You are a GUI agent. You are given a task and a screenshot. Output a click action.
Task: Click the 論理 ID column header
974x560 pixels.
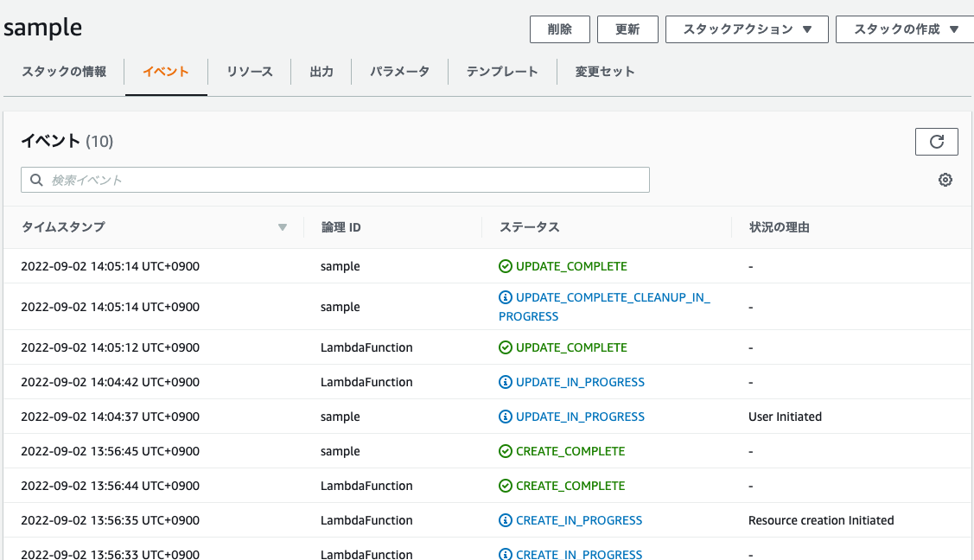341,227
